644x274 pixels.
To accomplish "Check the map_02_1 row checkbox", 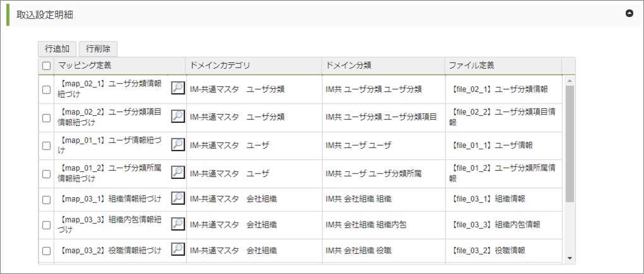I will pyautogui.click(x=46, y=89).
